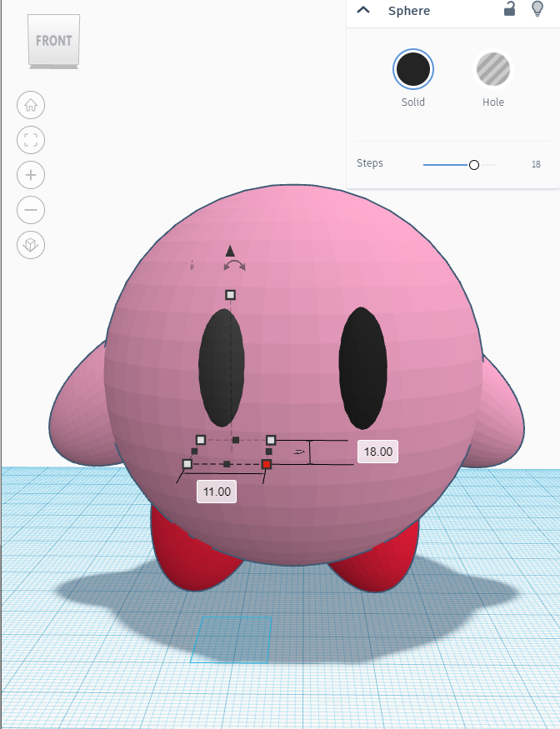The height and width of the screenshot is (729, 560).
Task: Edit the 18.00 dimension field
Action: click(x=377, y=452)
